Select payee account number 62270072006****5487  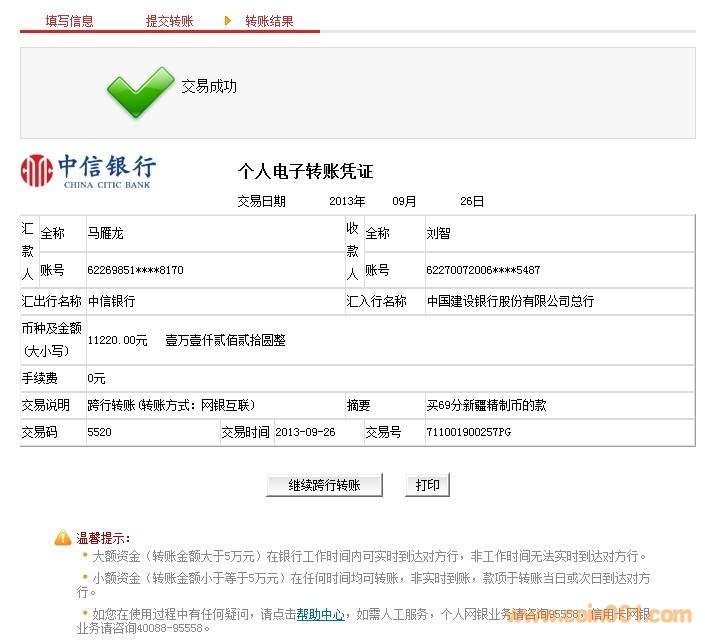(x=483, y=270)
